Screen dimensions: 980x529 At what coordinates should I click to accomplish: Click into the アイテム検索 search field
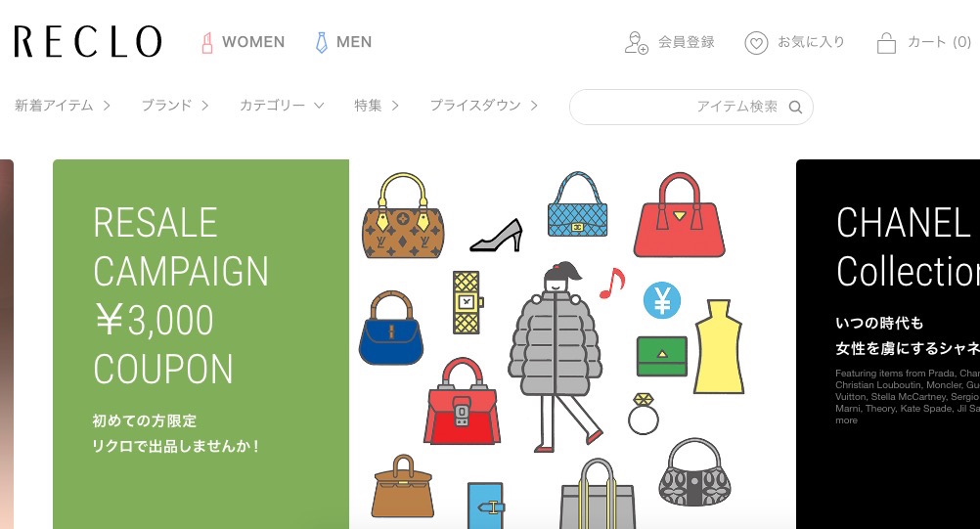pyautogui.click(x=691, y=107)
